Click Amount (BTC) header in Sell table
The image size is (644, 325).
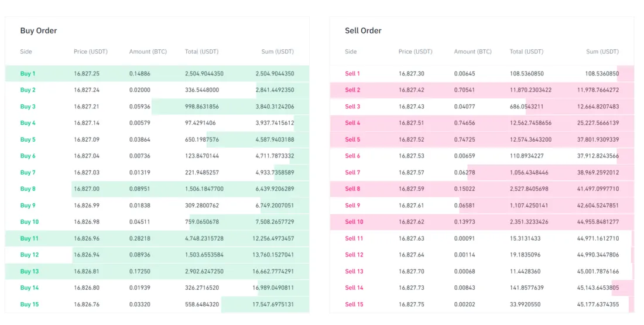click(x=472, y=52)
